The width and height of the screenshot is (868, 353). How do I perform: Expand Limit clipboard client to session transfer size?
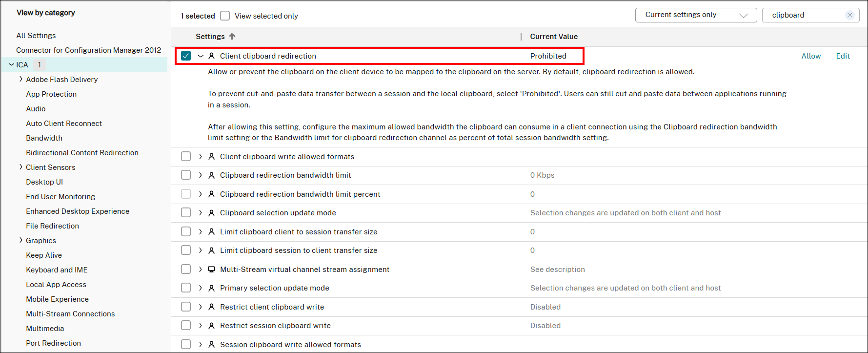[201, 232]
